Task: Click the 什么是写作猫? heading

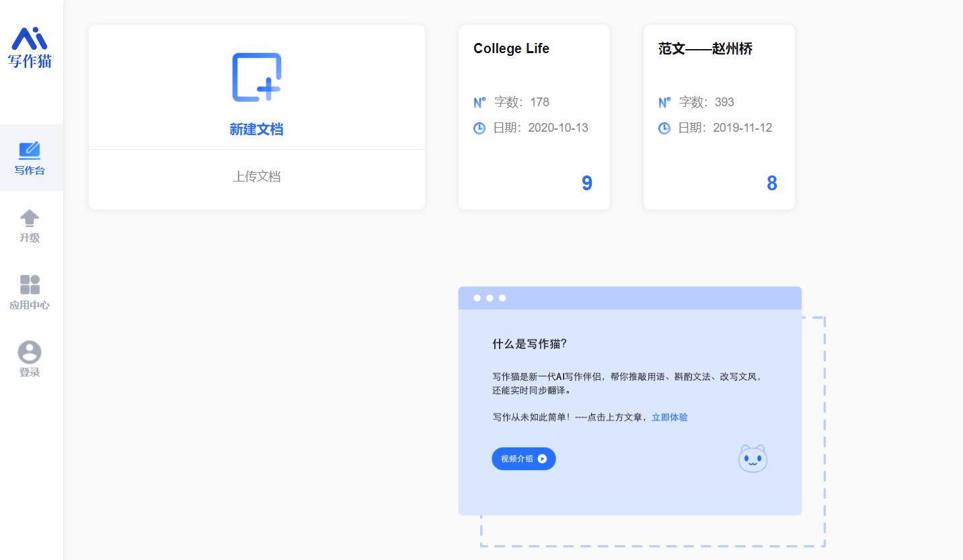Action: [530, 344]
